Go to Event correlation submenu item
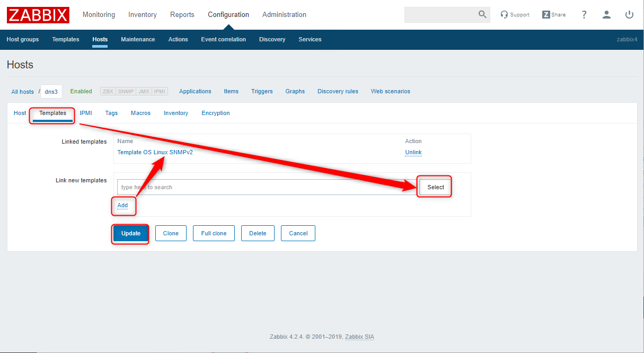This screenshot has width=644, height=353. pos(224,39)
